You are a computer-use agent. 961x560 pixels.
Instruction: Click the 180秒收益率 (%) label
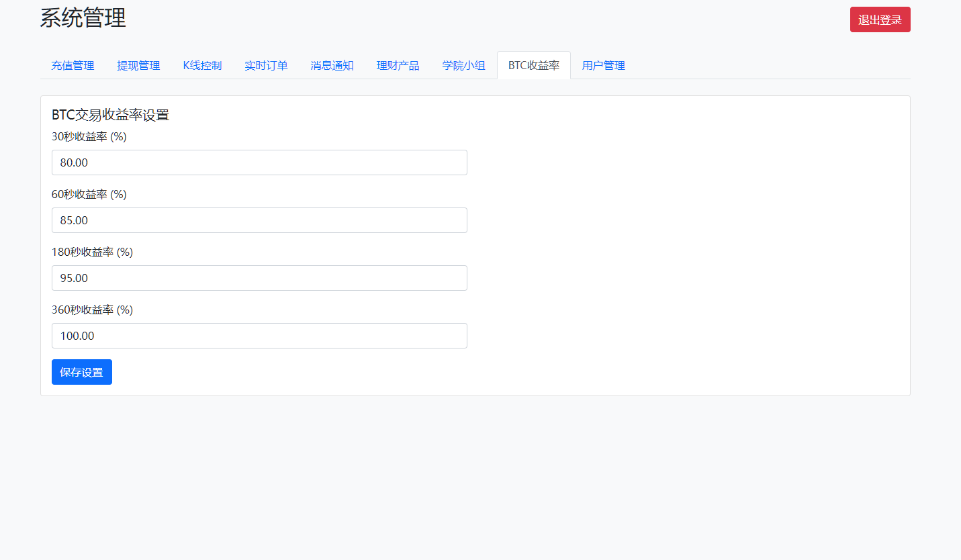point(92,252)
